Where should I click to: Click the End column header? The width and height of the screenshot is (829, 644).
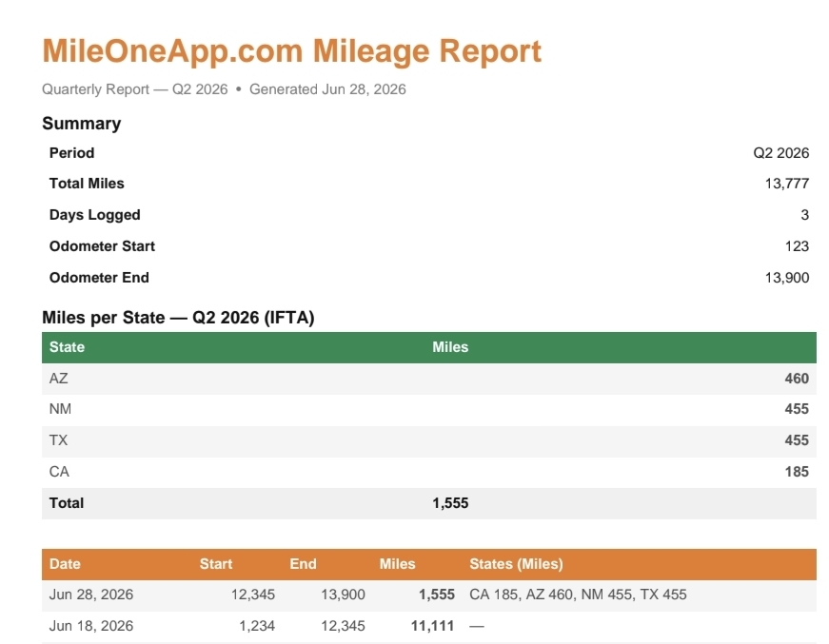[x=303, y=564]
